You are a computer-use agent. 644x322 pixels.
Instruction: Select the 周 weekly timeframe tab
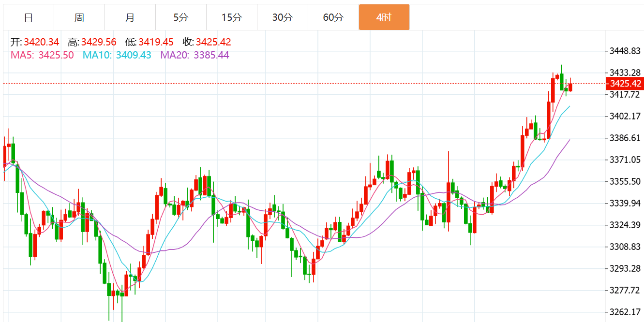pyautogui.click(x=79, y=18)
